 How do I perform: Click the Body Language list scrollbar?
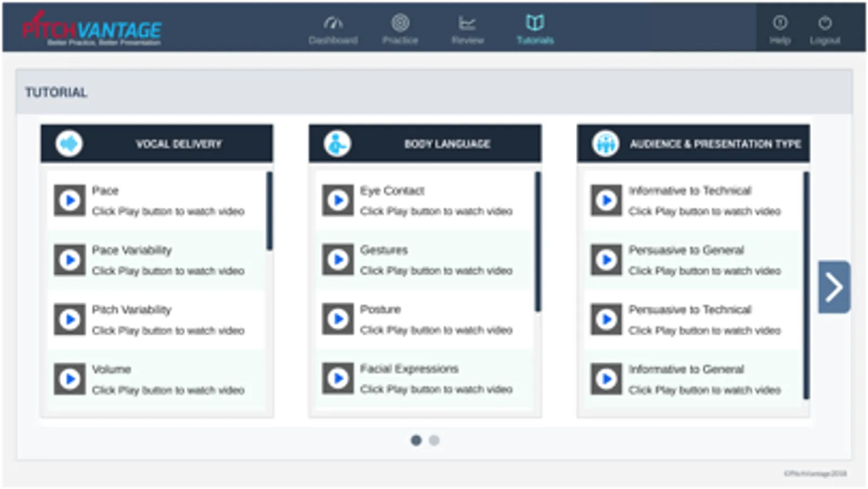pyautogui.click(x=538, y=242)
